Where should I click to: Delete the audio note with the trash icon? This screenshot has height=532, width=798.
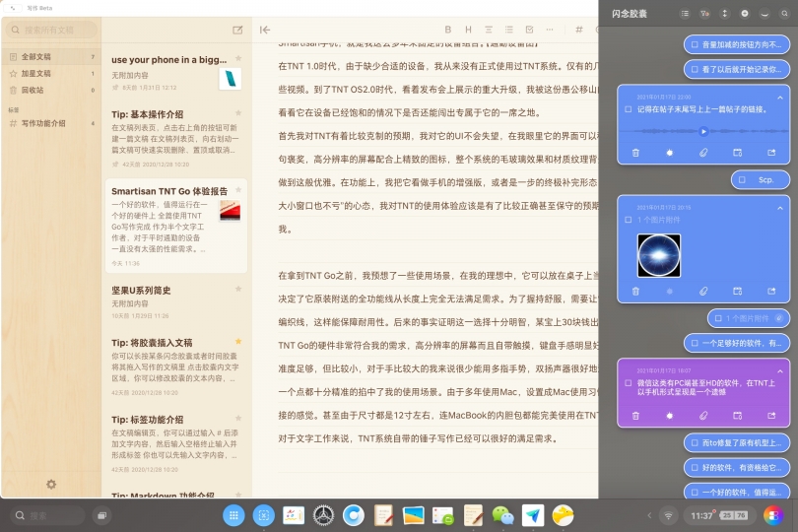pos(635,153)
